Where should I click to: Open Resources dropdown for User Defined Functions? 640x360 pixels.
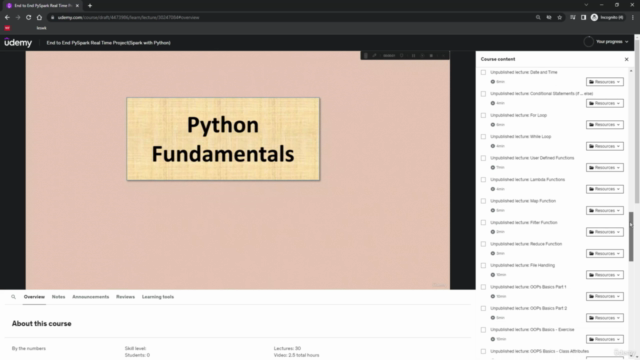tap(604, 168)
